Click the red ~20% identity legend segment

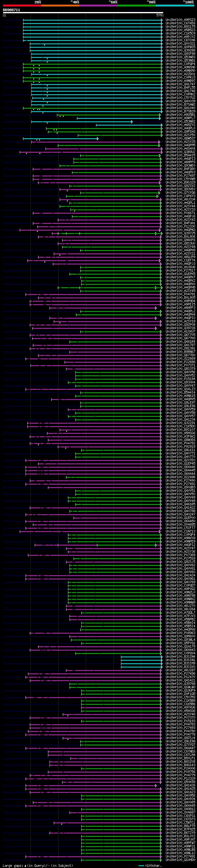(x=22, y=5)
